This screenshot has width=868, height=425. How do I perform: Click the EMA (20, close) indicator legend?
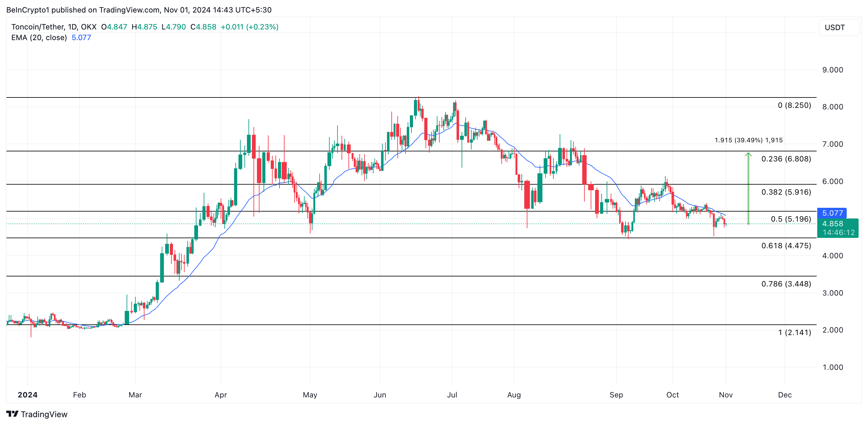pyautogui.click(x=39, y=37)
